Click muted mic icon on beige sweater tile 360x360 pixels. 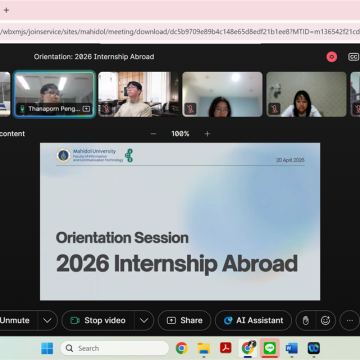(106, 109)
